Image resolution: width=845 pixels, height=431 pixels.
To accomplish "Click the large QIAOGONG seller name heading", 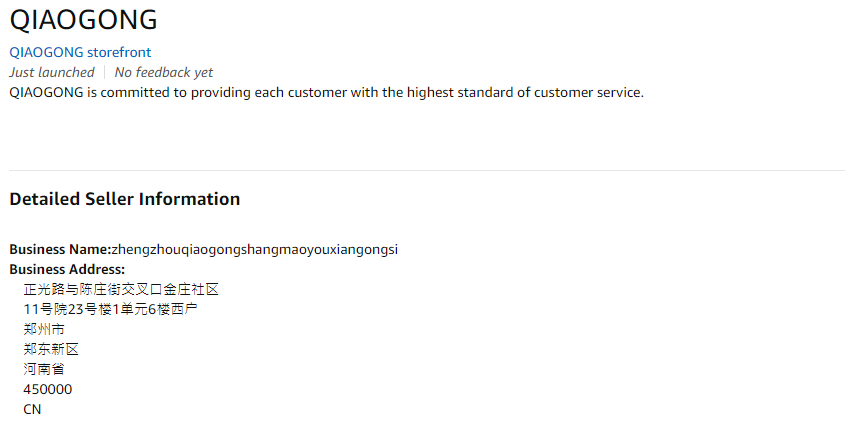I will coord(83,19).
